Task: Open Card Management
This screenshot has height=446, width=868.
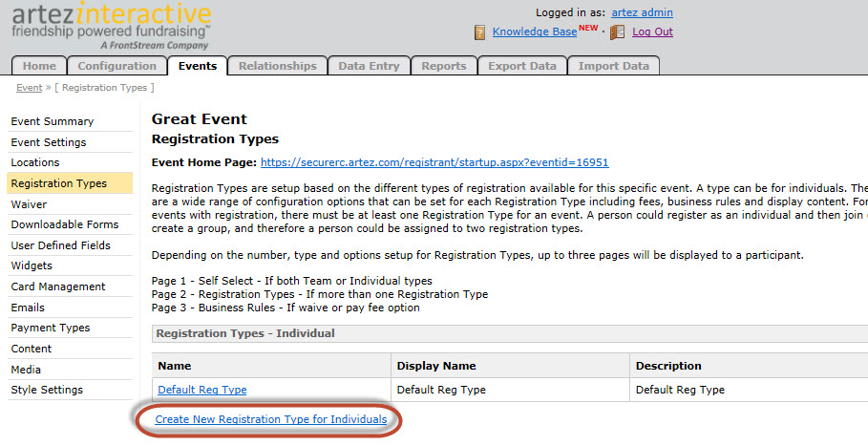Action: pos(70,287)
